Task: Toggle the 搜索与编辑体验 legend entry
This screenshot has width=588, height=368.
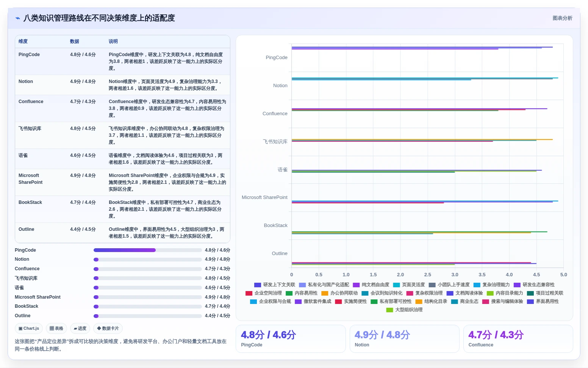Action: [502, 301]
